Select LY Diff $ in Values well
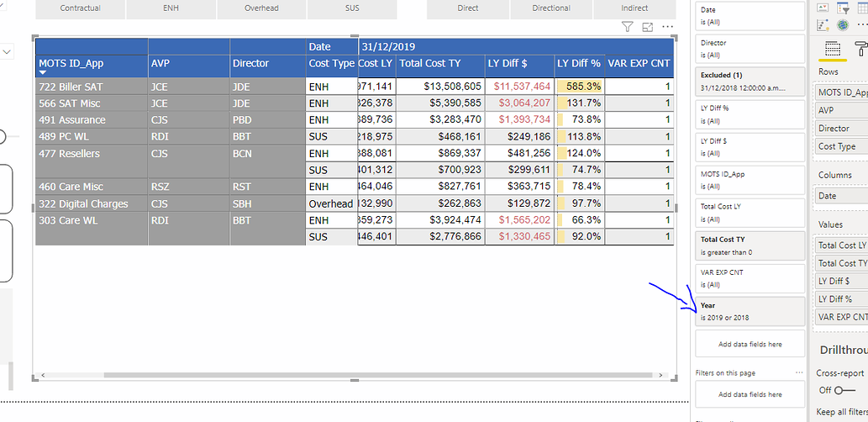Image resolution: width=868 pixels, height=422 pixels. coord(841,281)
